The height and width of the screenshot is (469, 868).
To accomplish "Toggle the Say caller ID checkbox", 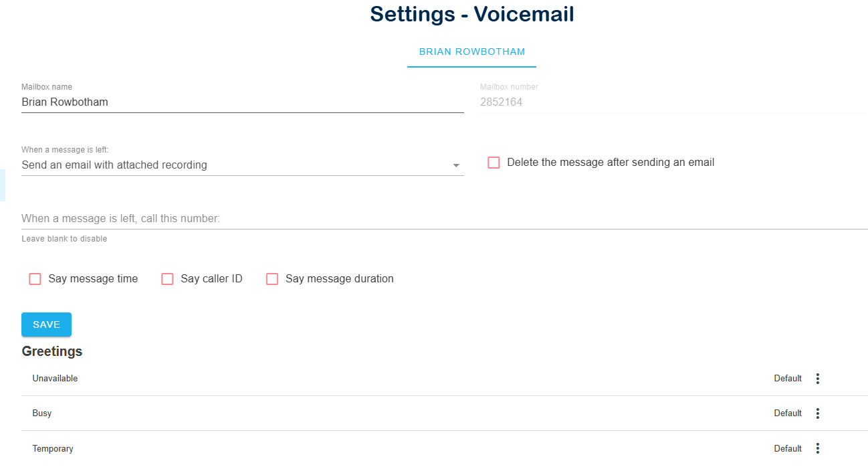I will click(168, 279).
